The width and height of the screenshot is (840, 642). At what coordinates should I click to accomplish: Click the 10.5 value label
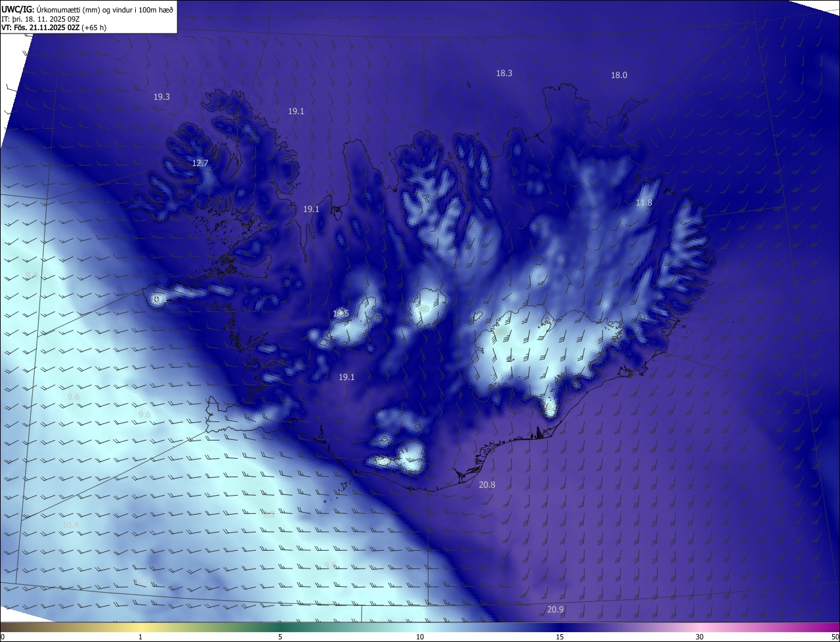[x=341, y=314]
